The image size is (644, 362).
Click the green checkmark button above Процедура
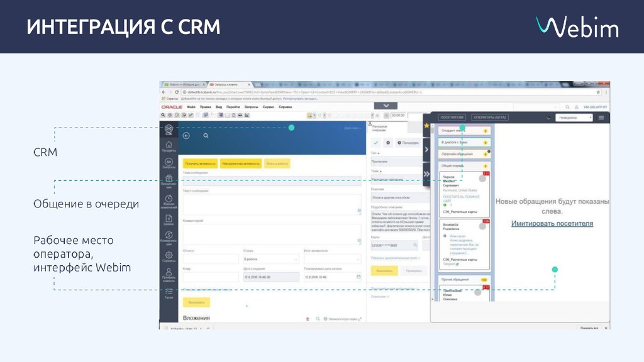coord(376,143)
